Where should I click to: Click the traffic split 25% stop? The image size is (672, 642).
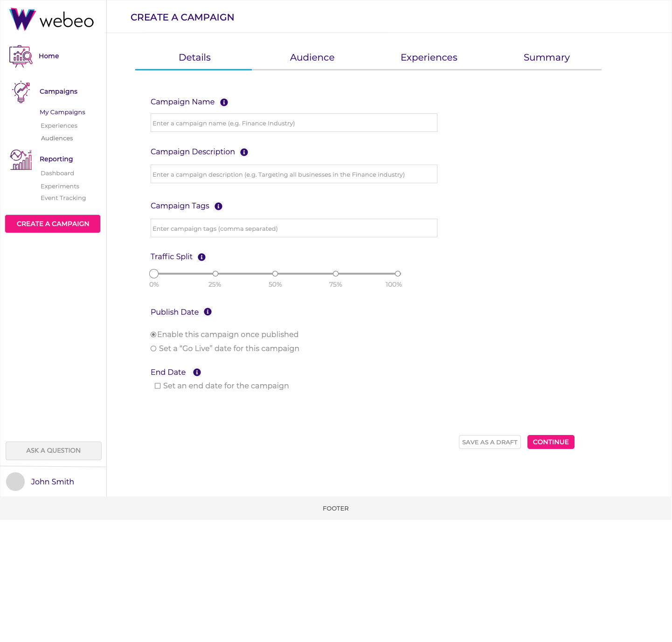(215, 274)
